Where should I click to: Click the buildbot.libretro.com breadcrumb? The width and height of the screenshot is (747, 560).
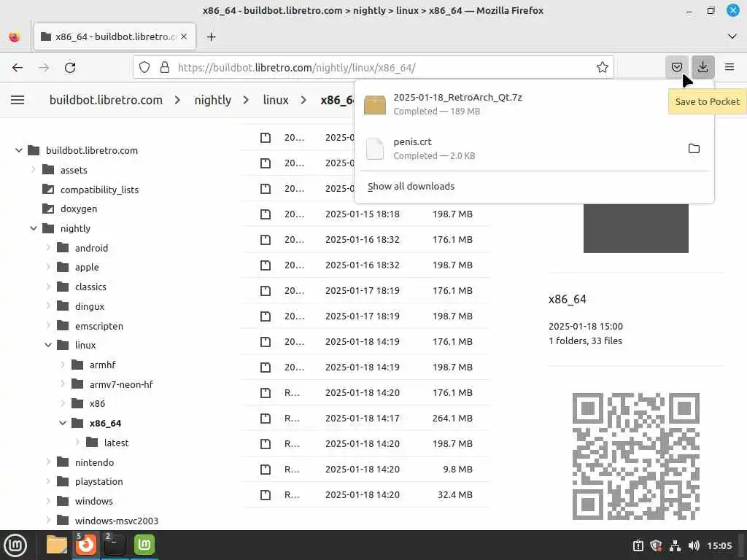click(106, 100)
